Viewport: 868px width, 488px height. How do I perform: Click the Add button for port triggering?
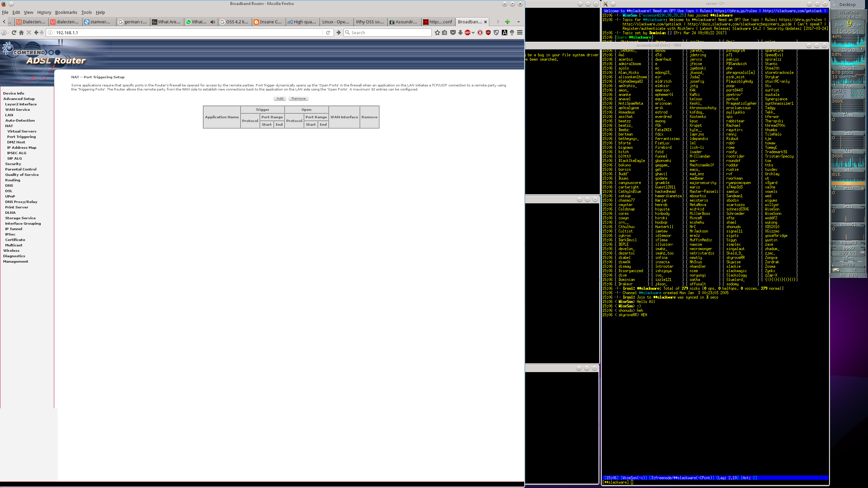[280, 99]
